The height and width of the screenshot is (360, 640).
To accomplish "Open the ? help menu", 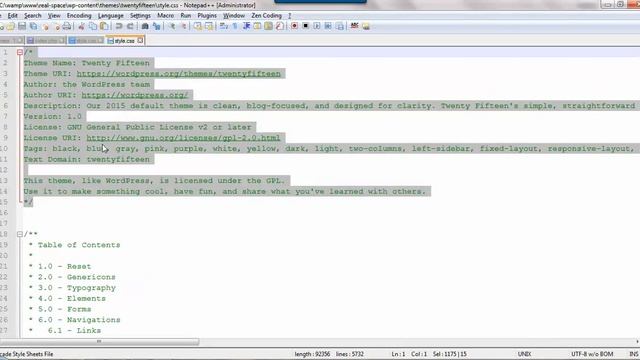I will [x=290, y=16].
